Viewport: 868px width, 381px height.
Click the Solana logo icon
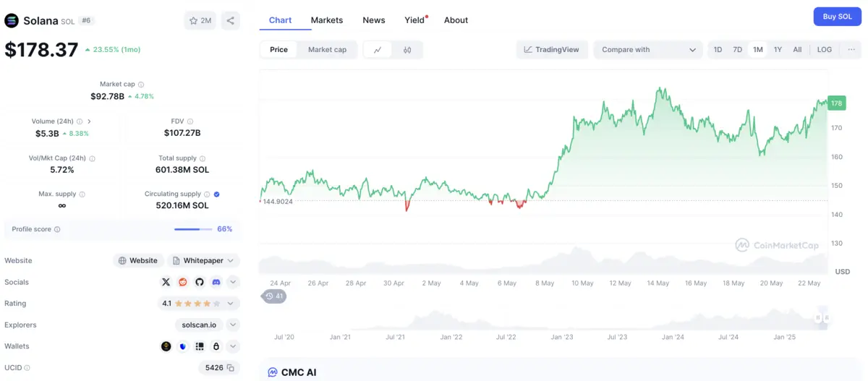(12, 20)
